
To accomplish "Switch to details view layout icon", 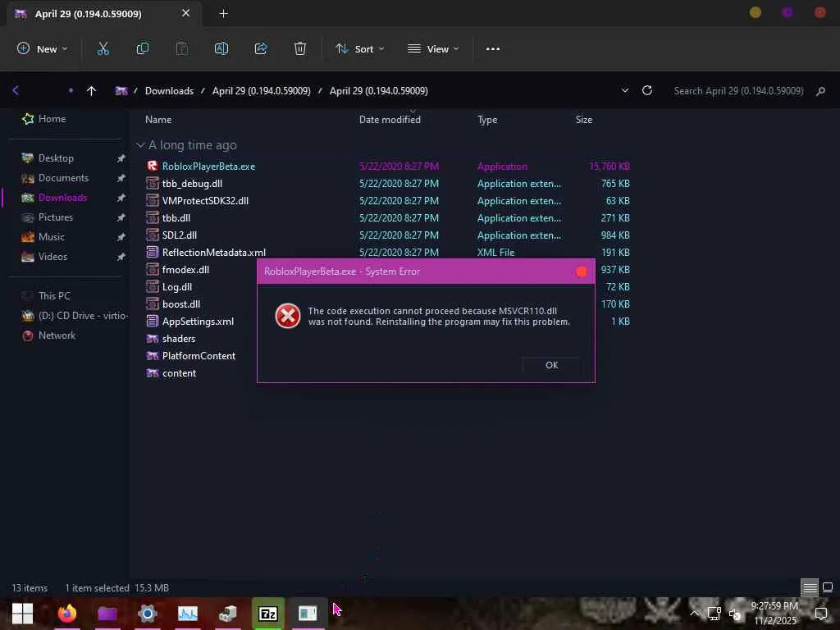I will pos(810,587).
